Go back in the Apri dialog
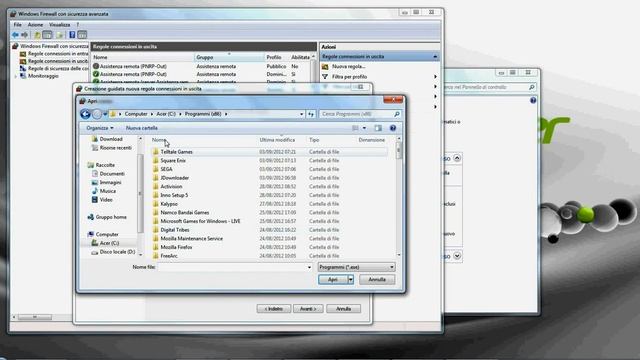The width and height of the screenshot is (640, 360). tap(85, 114)
